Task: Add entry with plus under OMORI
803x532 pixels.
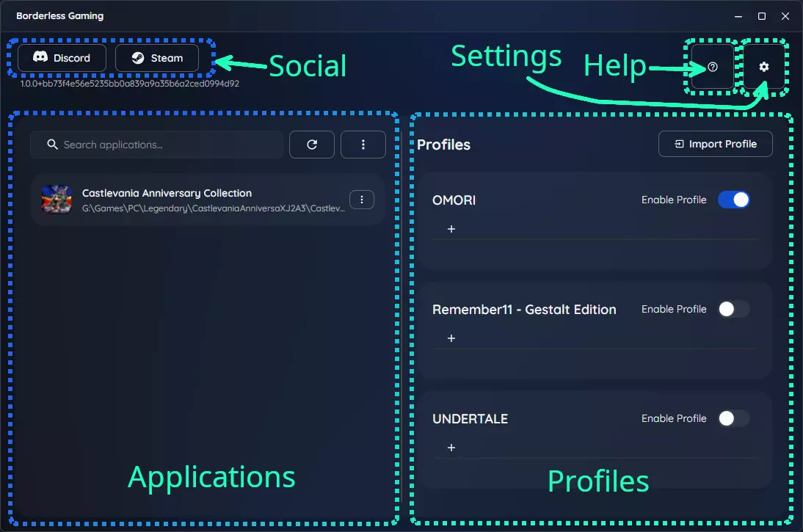Action: pos(451,229)
